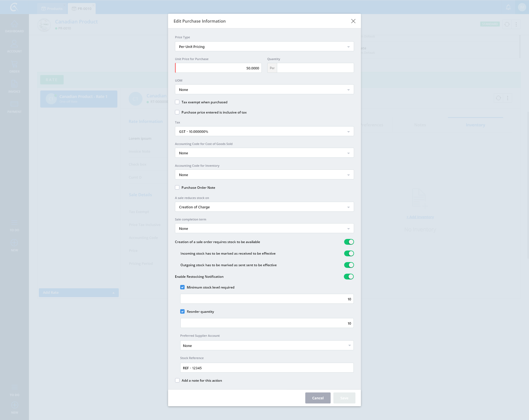The image size is (529, 420).
Task: Click the Save button
Action: click(344, 398)
